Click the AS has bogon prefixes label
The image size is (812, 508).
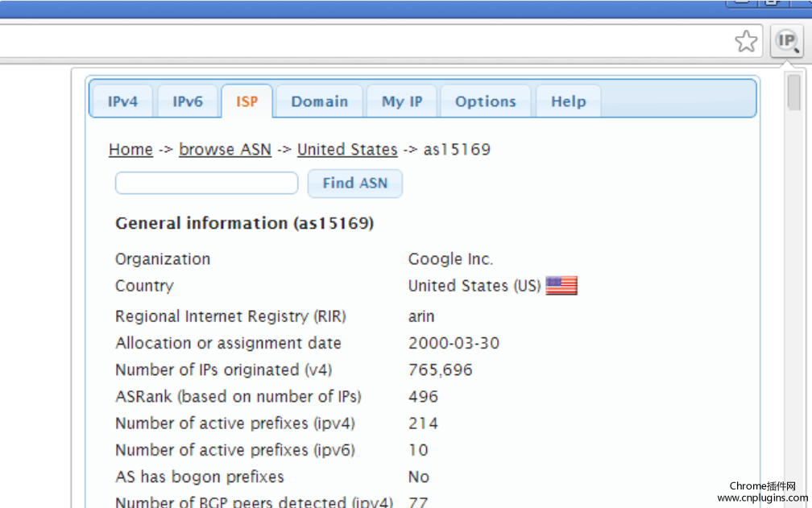click(x=200, y=477)
